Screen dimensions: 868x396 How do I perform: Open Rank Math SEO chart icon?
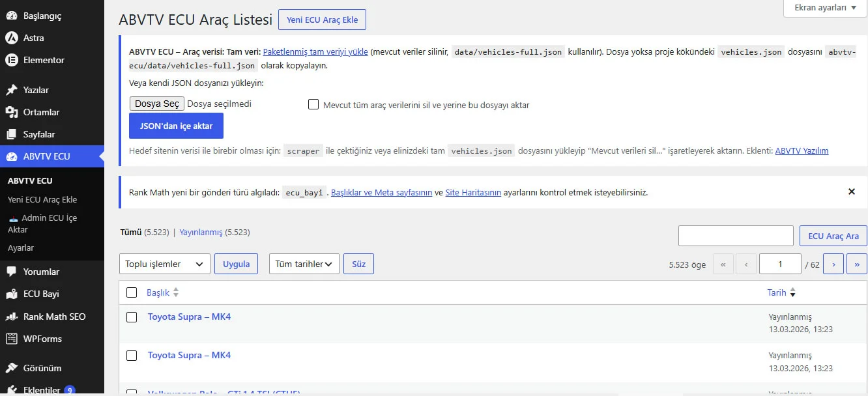point(11,317)
